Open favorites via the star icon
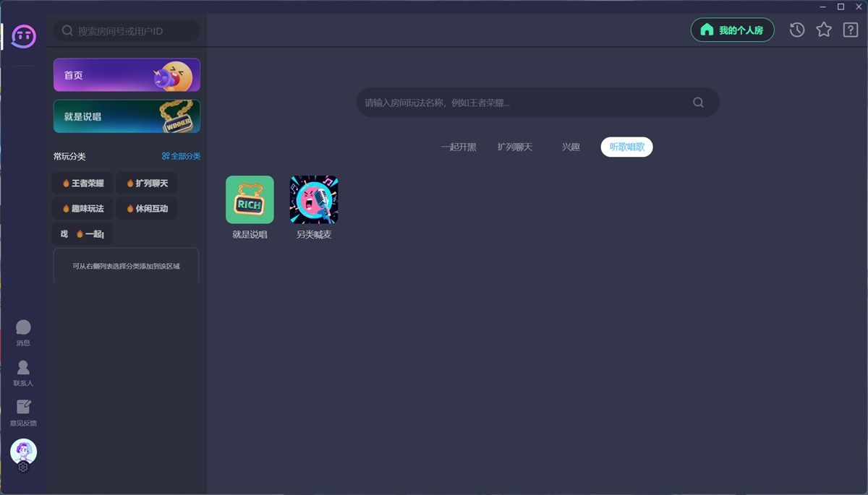This screenshot has height=495, width=868. point(824,30)
